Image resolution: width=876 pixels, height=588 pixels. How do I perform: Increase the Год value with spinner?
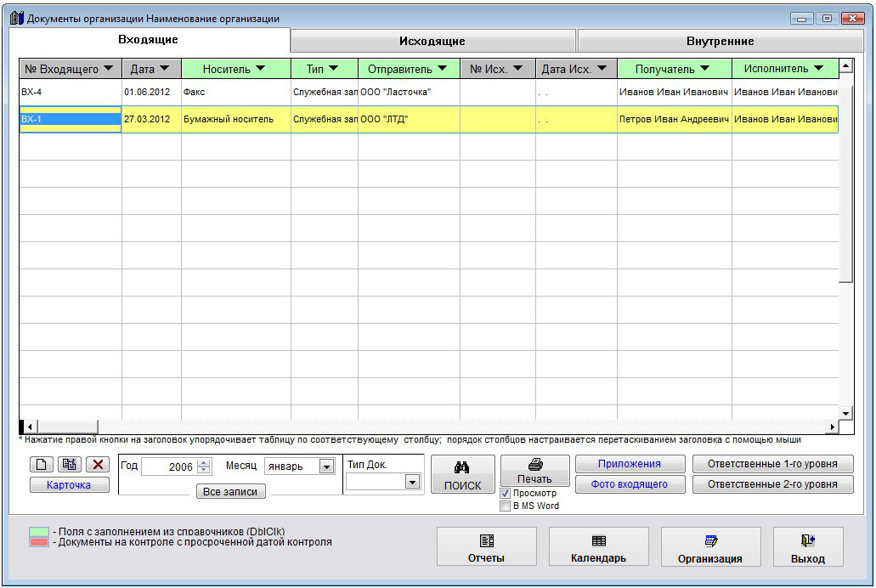click(203, 463)
